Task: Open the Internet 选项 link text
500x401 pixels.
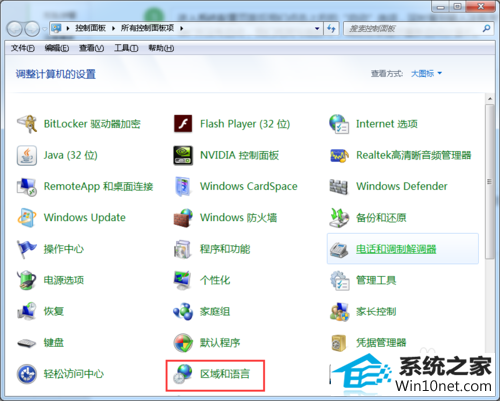Action: [387, 124]
